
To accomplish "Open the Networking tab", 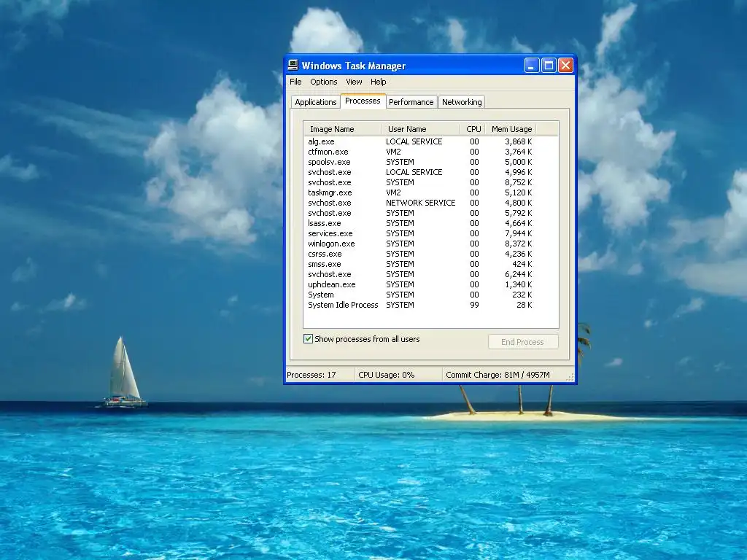I will [462, 102].
